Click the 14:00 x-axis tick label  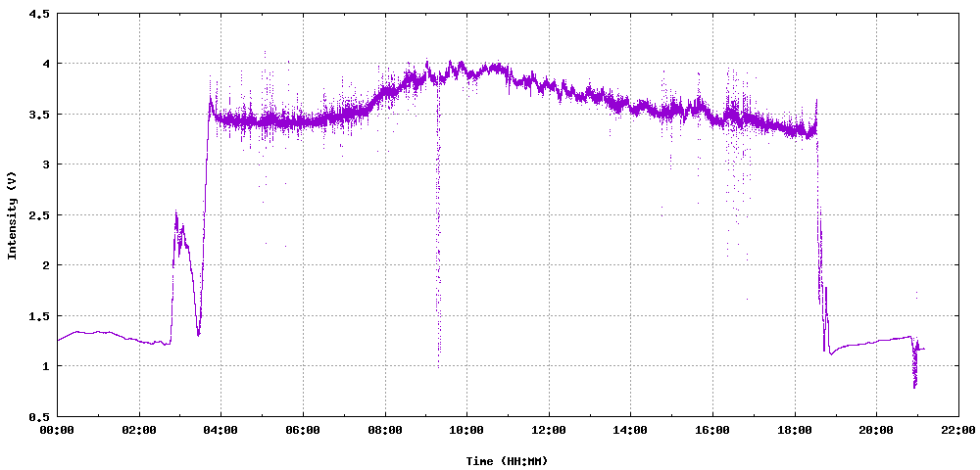[630, 430]
